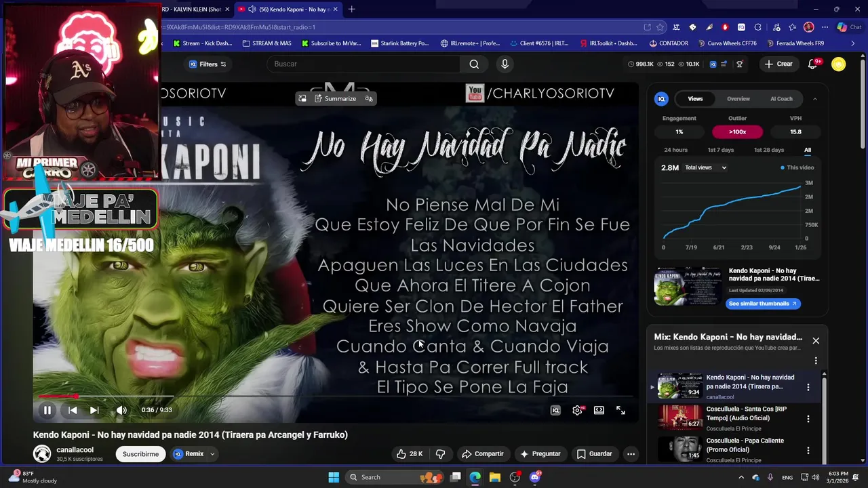Start voice search with microphone

click(x=505, y=64)
